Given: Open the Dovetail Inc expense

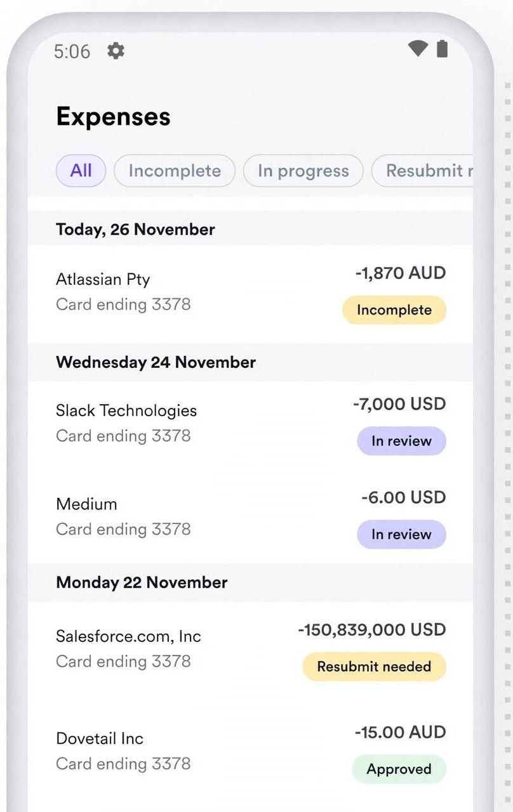Looking at the screenshot, I should (250, 751).
